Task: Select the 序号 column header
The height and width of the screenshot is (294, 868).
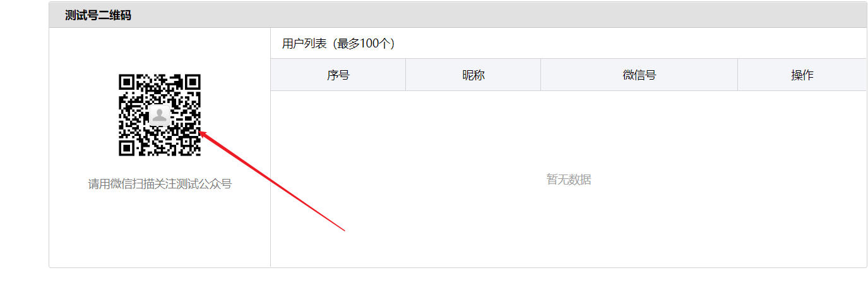Action: tap(338, 75)
